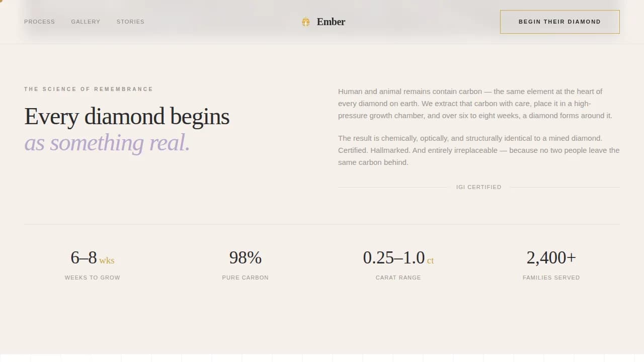The image size is (644, 362).
Task: Select the Ember wordmark in the header
Action: click(331, 22)
